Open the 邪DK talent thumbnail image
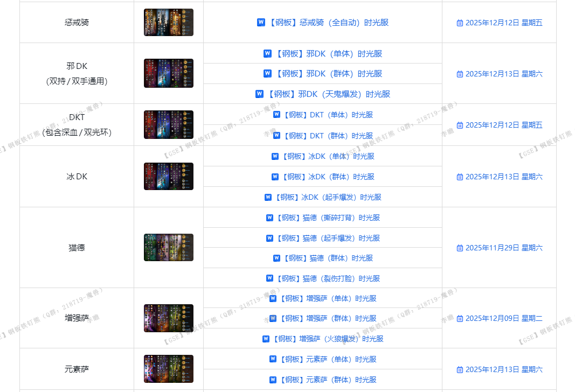 pos(168,73)
